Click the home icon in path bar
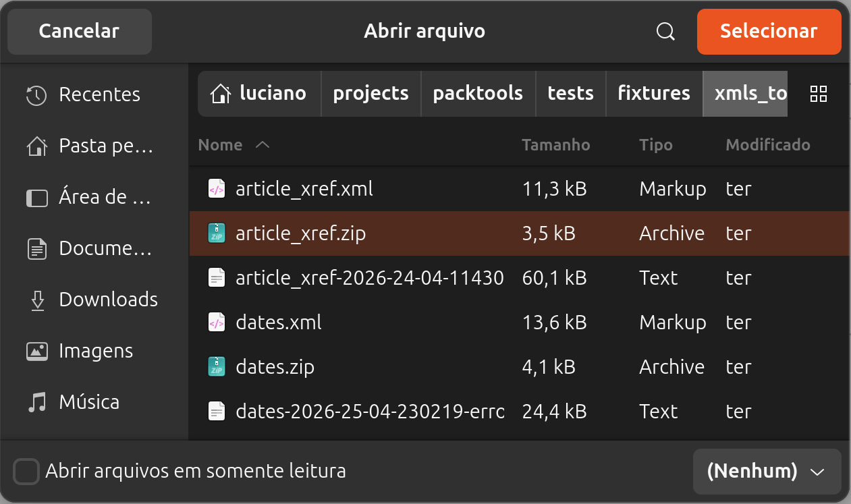Image resolution: width=851 pixels, height=504 pixels. tap(220, 94)
